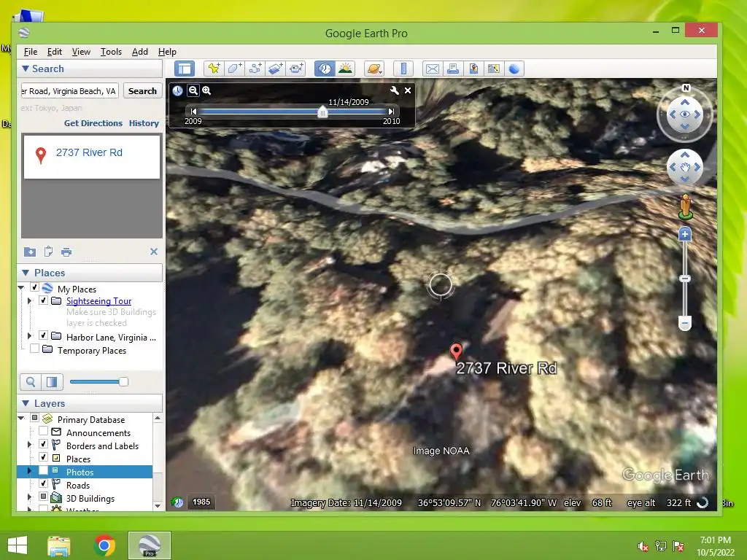
Task: Toggle historical imagery clock button
Action: (x=325, y=69)
